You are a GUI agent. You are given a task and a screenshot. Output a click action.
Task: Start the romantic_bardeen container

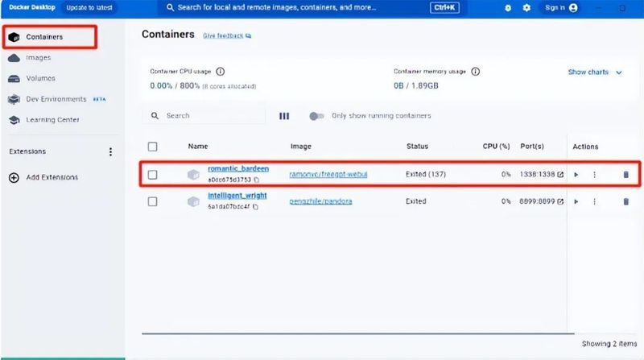tap(576, 175)
